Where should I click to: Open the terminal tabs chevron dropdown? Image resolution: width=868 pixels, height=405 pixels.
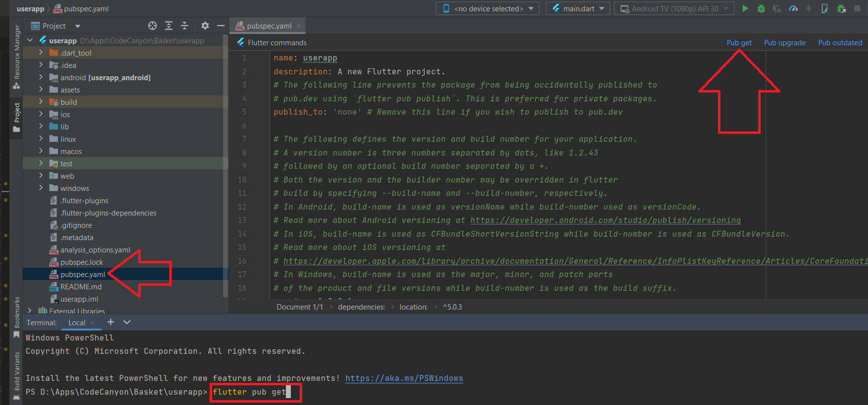127,322
